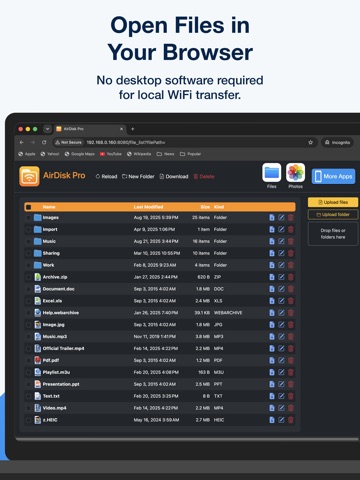Toggle the select-all checkbox in header

point(29,207)
